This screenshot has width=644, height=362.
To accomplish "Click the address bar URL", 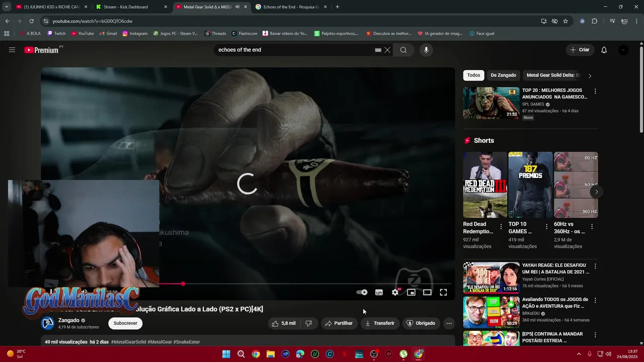I will click(92, 21).
